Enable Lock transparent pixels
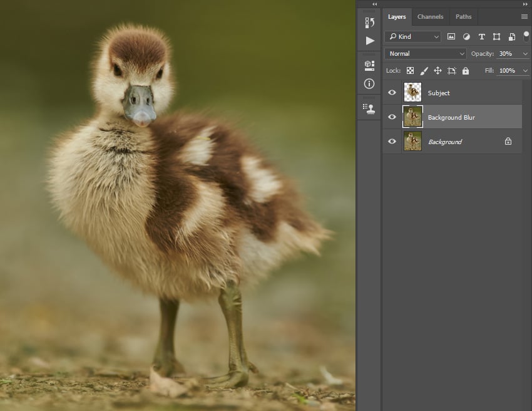The image size is (532, 411). click(x=410, y=70)
